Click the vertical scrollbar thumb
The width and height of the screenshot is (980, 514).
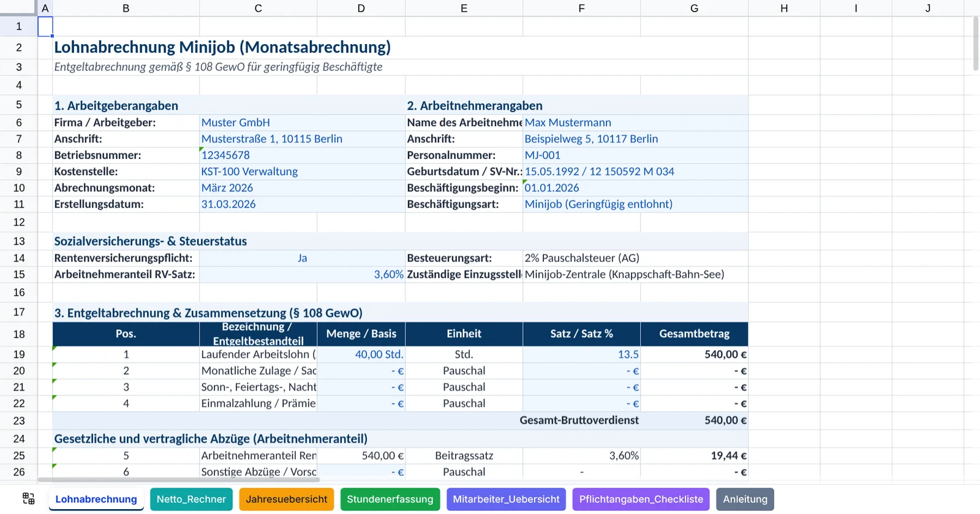point(976,44)
